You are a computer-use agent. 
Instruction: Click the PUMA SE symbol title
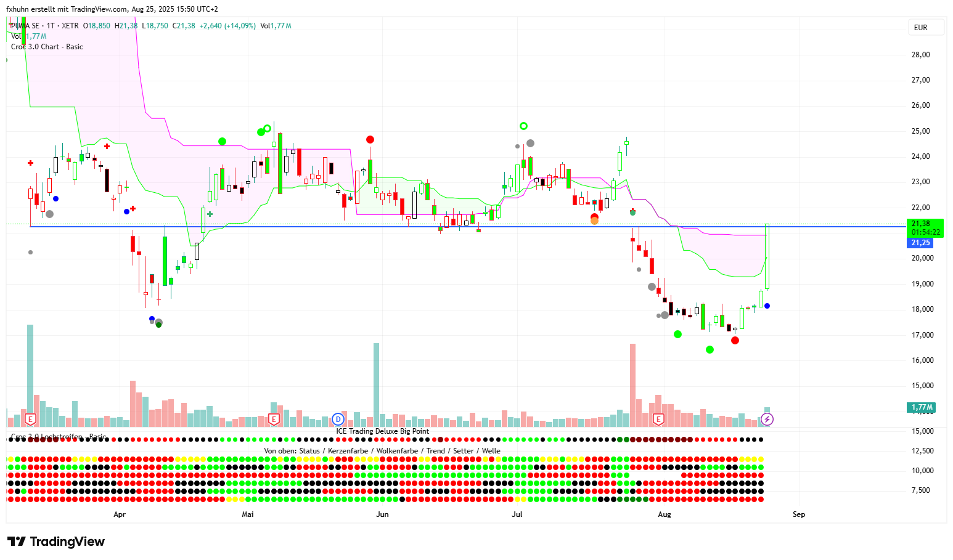pyautogui.click(x=26, y=26)
